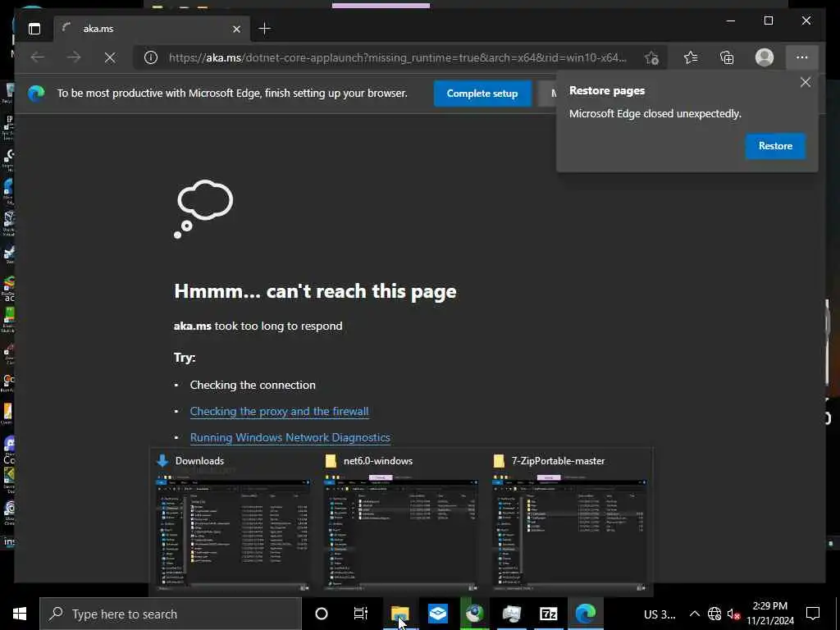Open a new tab with plus button
The width and height of the screenshot is (840, 630).
pyautogui.click(x=265, y=29)
